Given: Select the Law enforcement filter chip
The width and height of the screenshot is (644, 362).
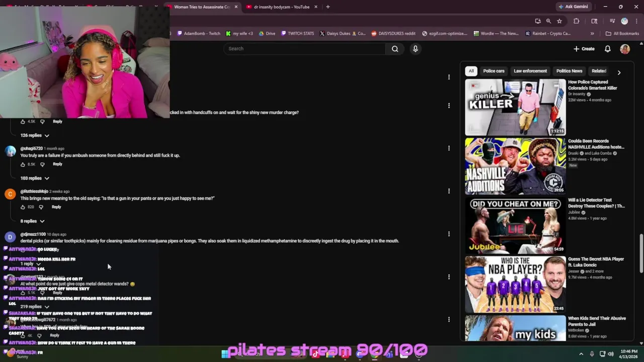Looking at the screenshot, I should point(530,71).
